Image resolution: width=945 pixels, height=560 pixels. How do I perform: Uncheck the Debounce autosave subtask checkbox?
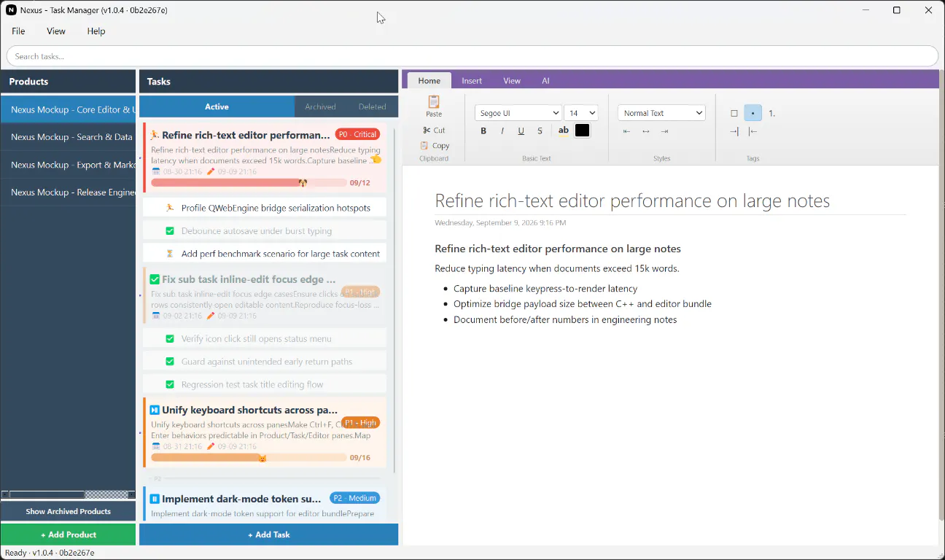pos(170,231)
